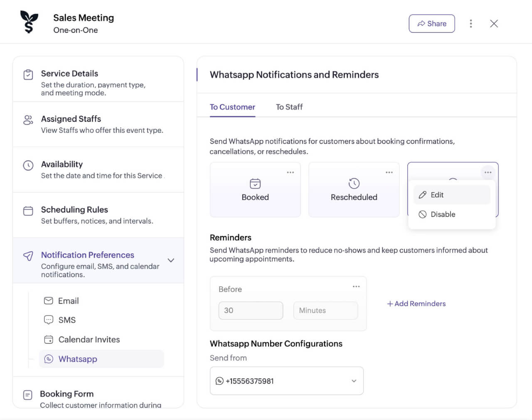Open Availability section
Viewport: 532px width, 420px height.
[x=99, y=169]
